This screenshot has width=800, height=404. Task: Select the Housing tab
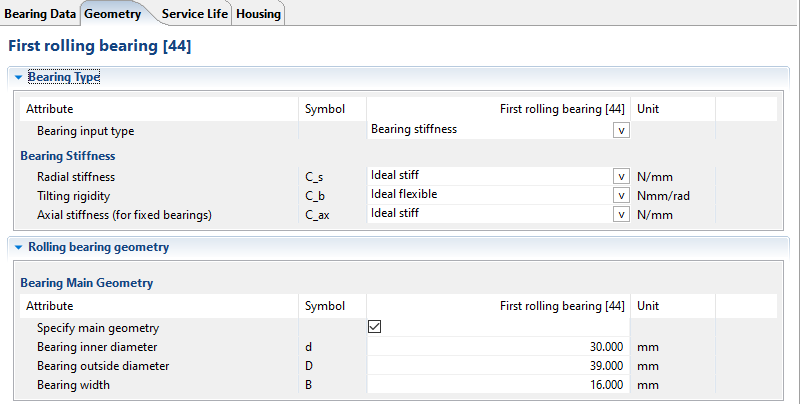point(259,13)
